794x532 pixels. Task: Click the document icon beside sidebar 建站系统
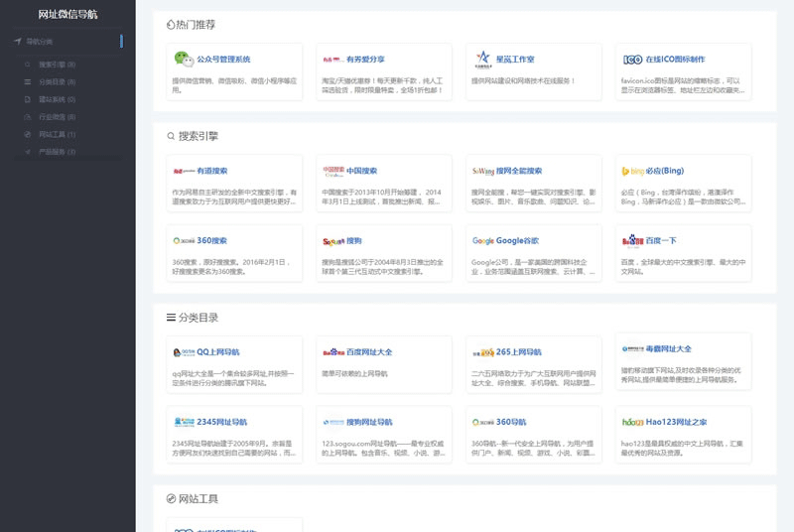[28, 99]
